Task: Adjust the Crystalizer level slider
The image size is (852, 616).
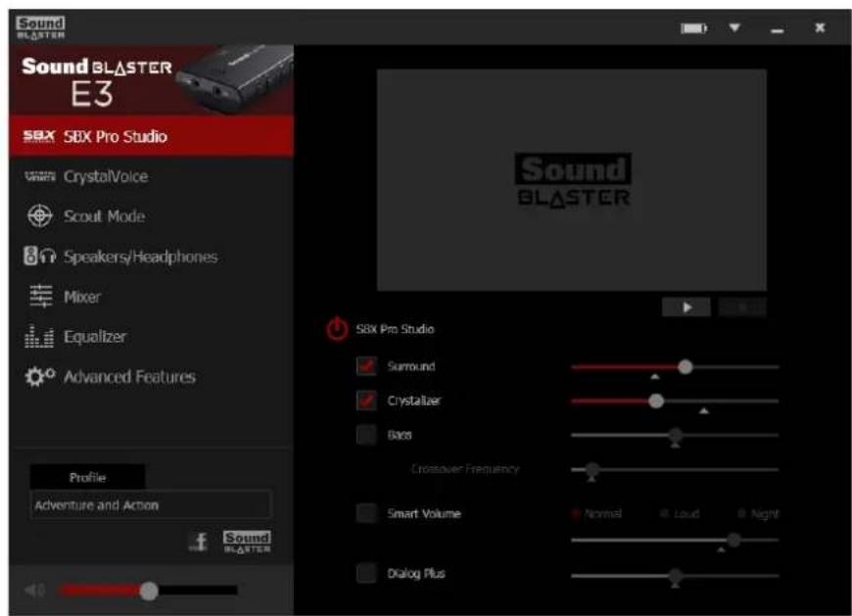Action: 676,401
